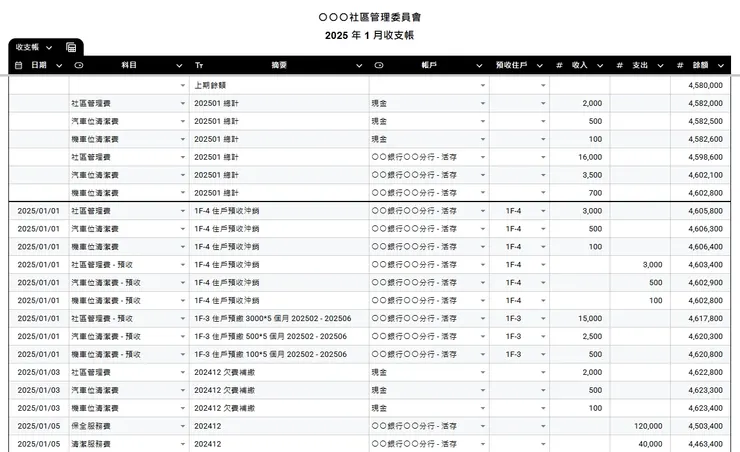Open the 餘額 column filter arrow
The width and height of the screenshot is (740, 452).
coord(721,66)
